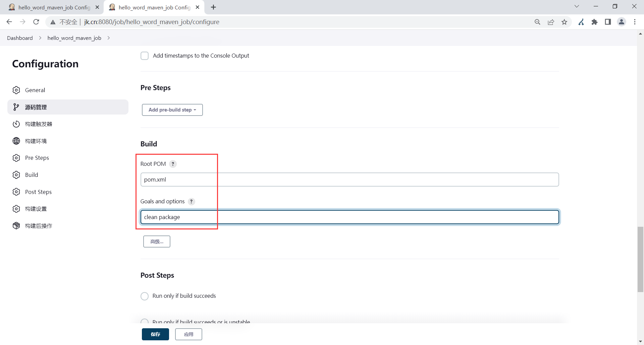This screenshot has width=644, height=345.
Task: Go to 构建后操作 section
Action: pyautogui.click(x=68, y=225)
